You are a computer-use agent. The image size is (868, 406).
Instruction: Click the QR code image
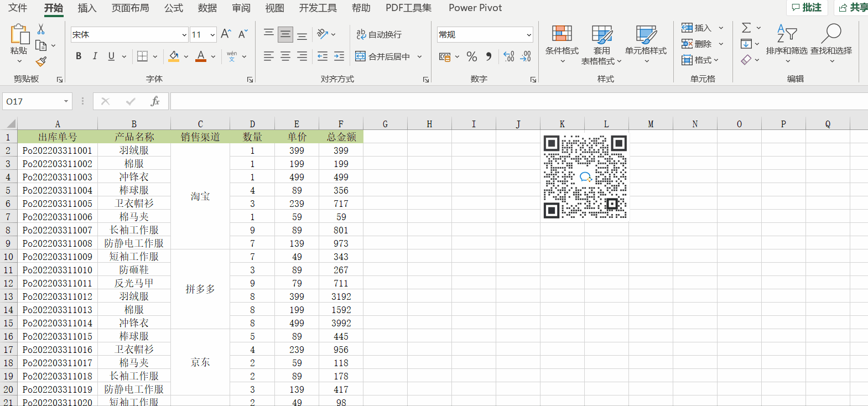(x=585, y=176)
